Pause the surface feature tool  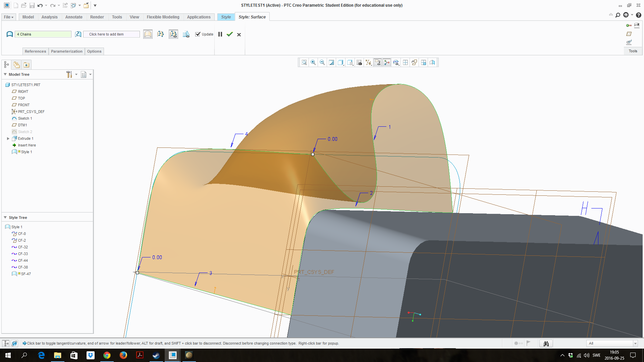pos(220,34)
